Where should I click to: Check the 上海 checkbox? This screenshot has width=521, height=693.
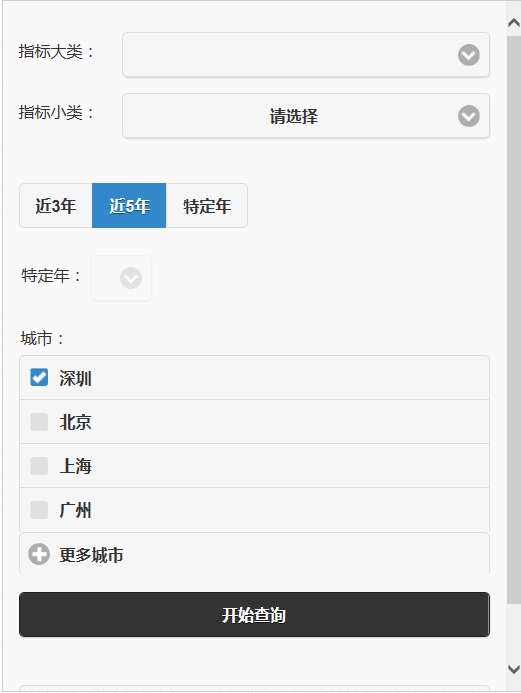(39, 466)
